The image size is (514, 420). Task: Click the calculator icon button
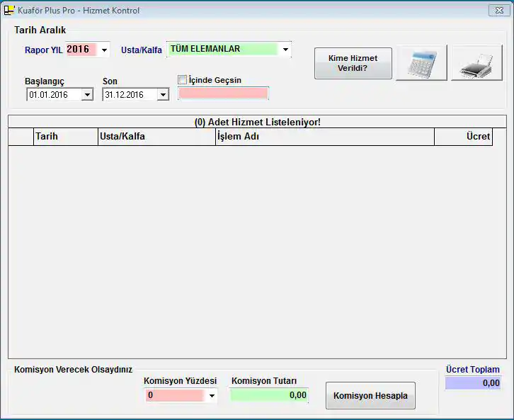point(421,63)
